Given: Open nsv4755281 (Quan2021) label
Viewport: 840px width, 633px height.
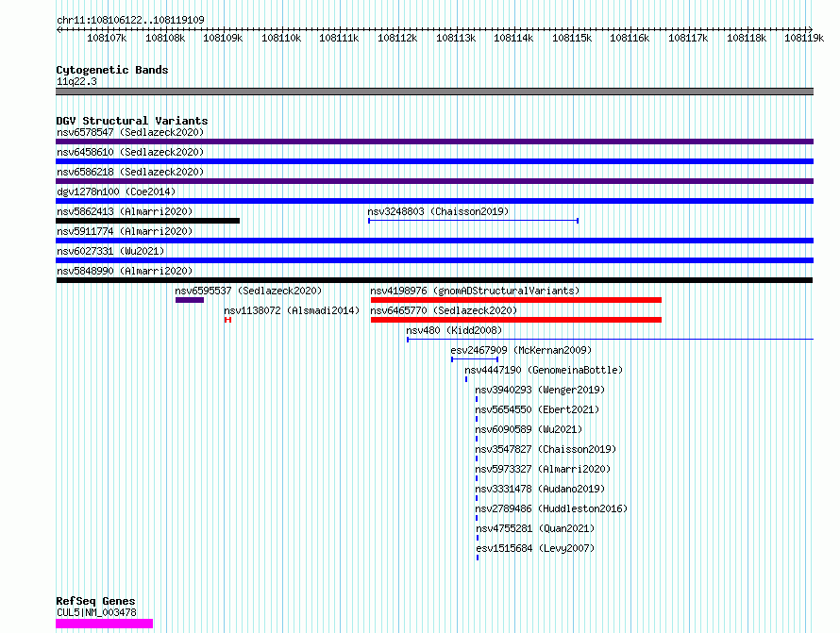Looking at the screenshot, I should [535, 528].
